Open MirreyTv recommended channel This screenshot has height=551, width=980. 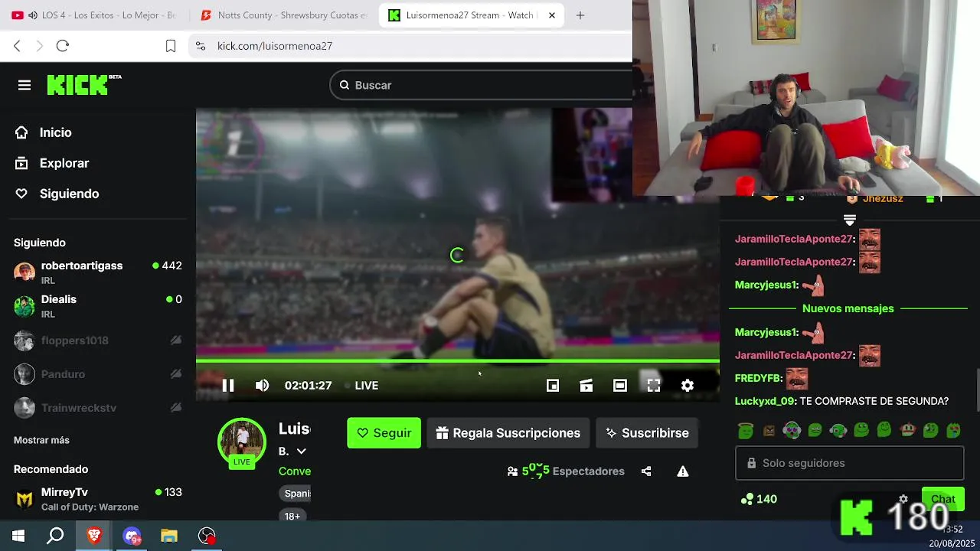(98, 499)
